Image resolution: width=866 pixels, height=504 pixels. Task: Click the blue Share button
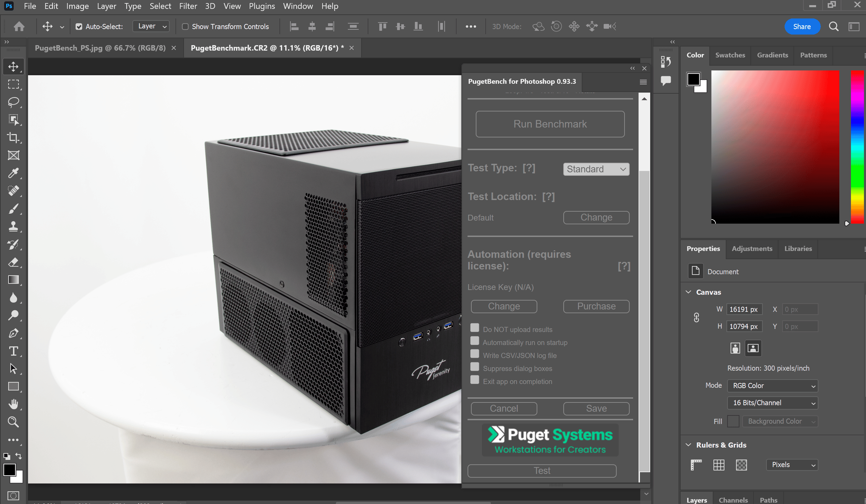[x=802, y=26]
